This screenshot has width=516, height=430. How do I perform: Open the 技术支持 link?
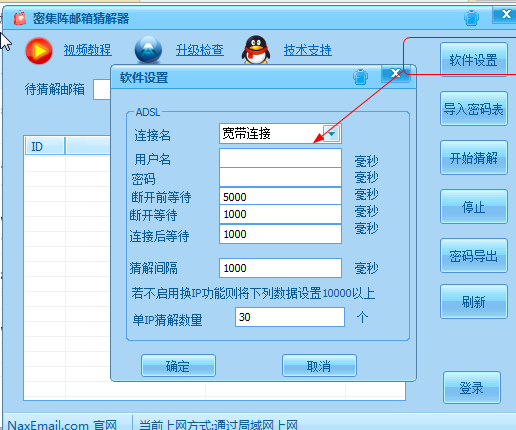(x=308, y=50)
